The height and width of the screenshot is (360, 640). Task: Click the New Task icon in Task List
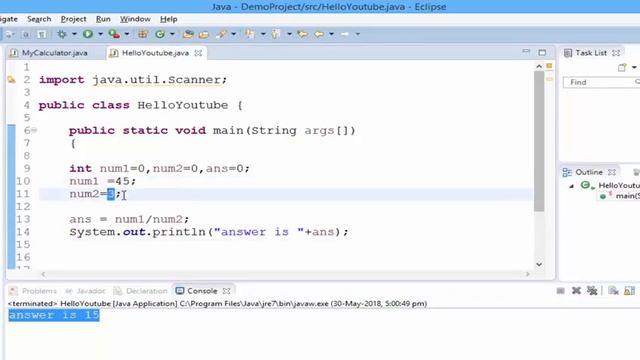622,67
